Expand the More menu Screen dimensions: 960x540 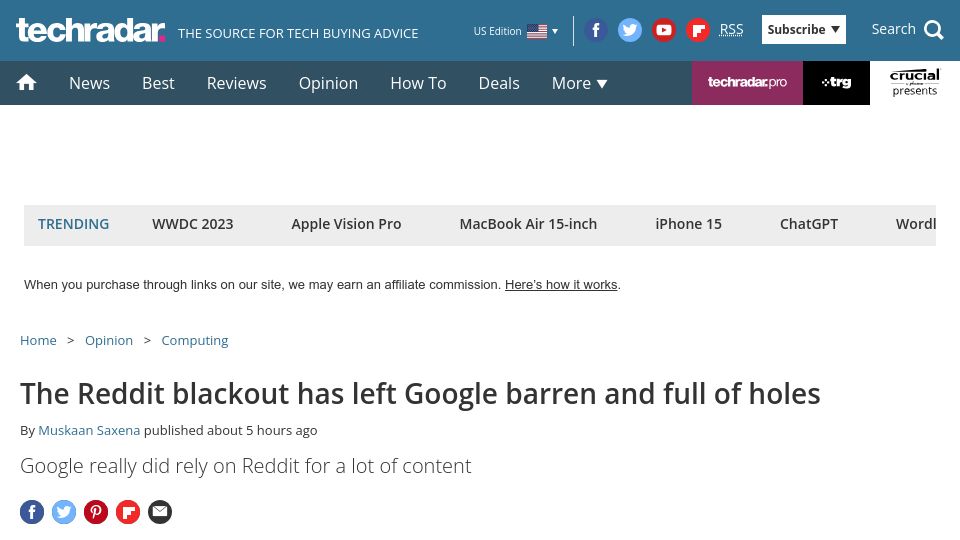pyautogui.click(x=579, y=83)
